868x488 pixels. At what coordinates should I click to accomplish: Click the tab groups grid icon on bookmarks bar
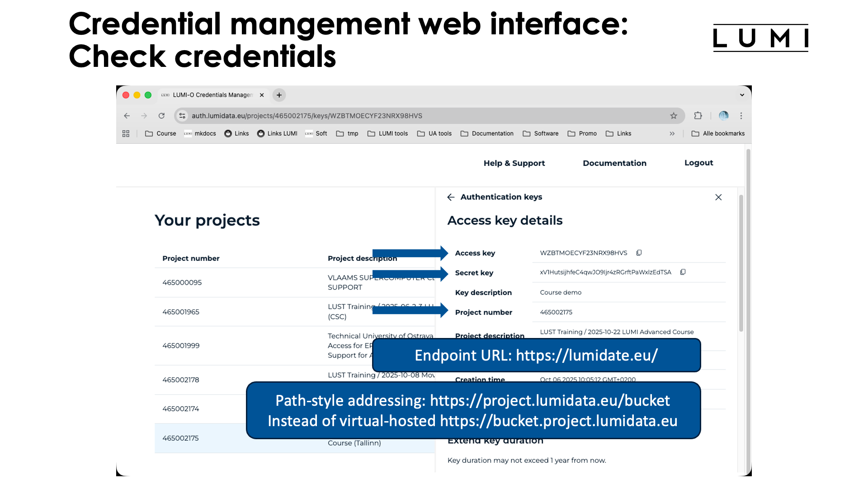pyautogui.click(x=126, y=133)
